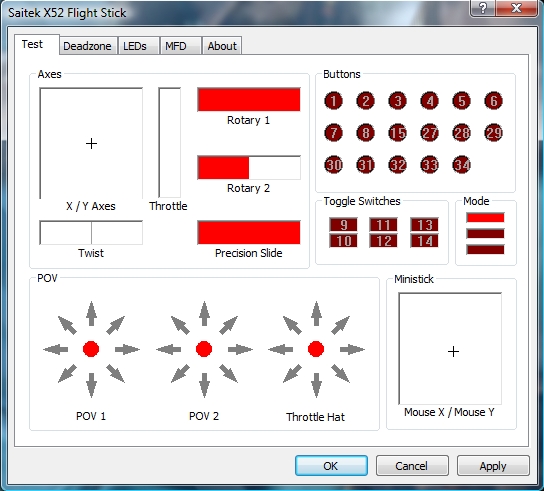Screen dimensions: 544x491
Task: Click the Throttle Hat upper-left arrow
Action: [x=292, y=325]
